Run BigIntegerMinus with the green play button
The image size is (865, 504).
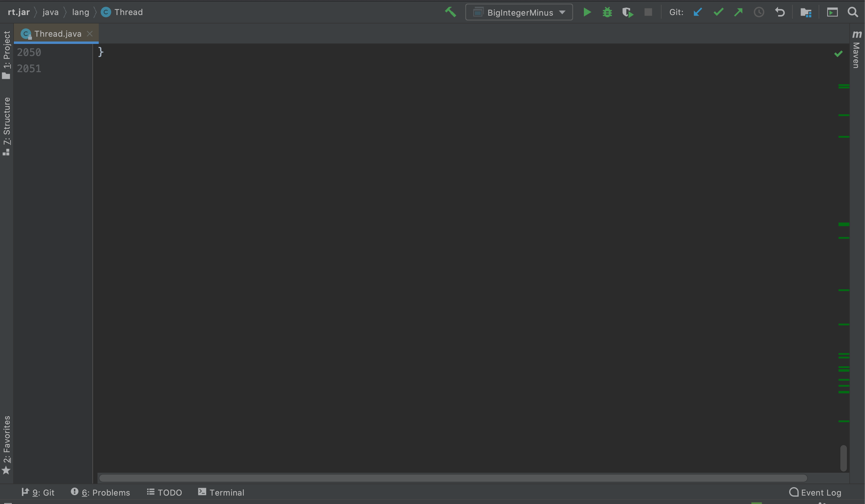[587, 12]
